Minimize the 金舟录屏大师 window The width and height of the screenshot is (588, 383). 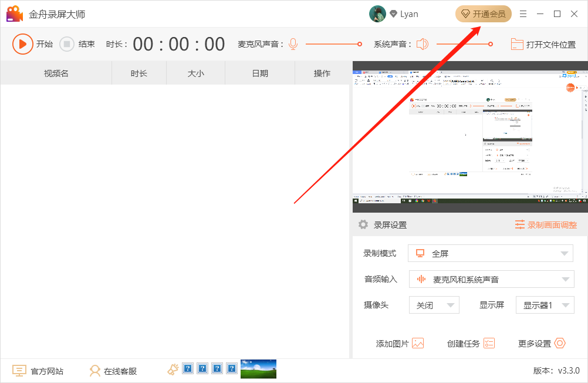(540, 14)
